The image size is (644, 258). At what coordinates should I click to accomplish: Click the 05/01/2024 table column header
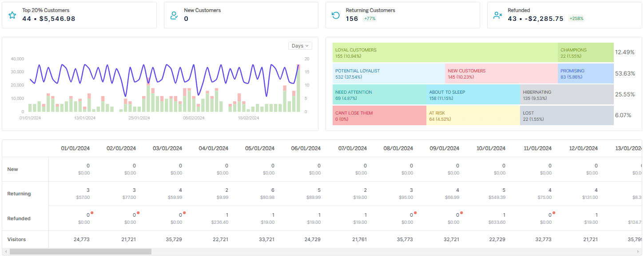(x=260, y=148)
